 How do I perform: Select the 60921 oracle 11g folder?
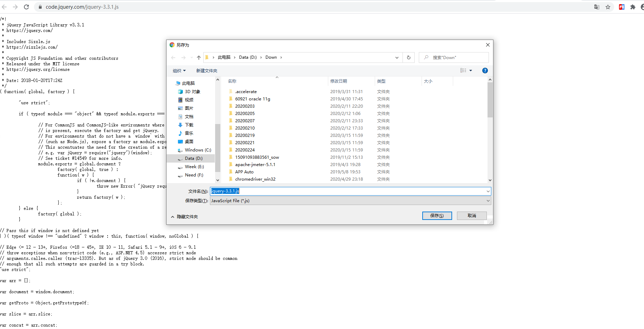click(253, 99)
